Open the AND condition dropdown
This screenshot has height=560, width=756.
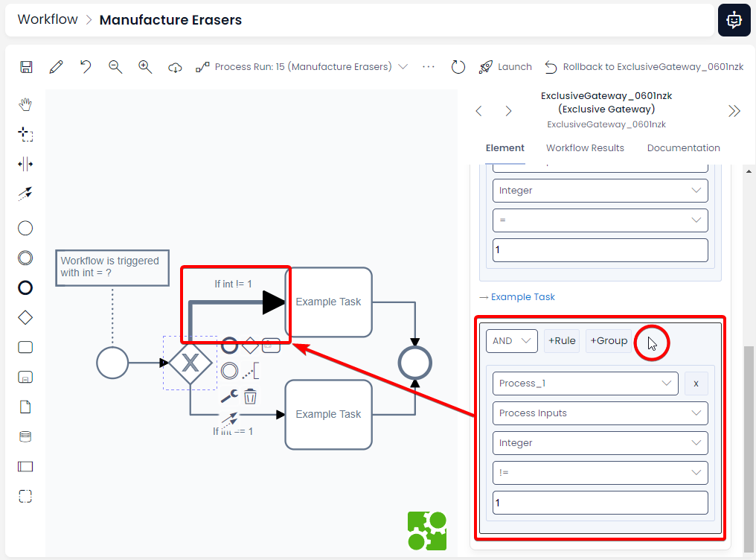click(512, 340)
